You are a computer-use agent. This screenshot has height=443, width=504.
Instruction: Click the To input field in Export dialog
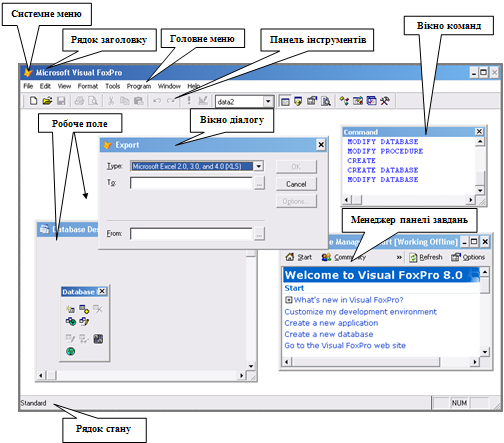(191, 183)
